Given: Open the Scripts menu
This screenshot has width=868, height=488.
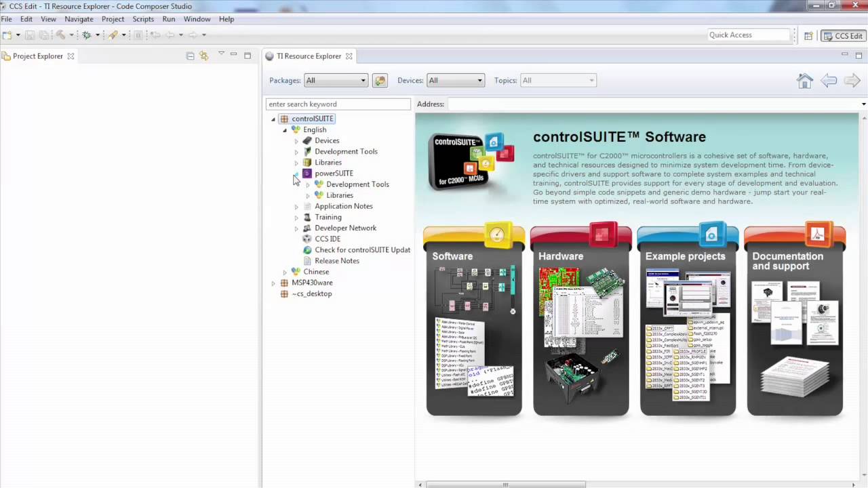Looking at the screenshot, I should point(143,19).
